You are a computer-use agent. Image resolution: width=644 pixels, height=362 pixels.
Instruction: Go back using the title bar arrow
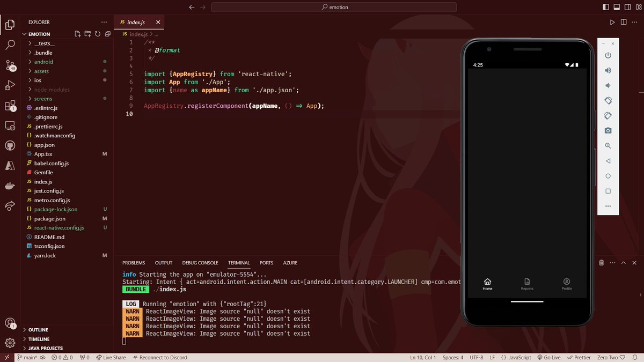pos(192,8)
